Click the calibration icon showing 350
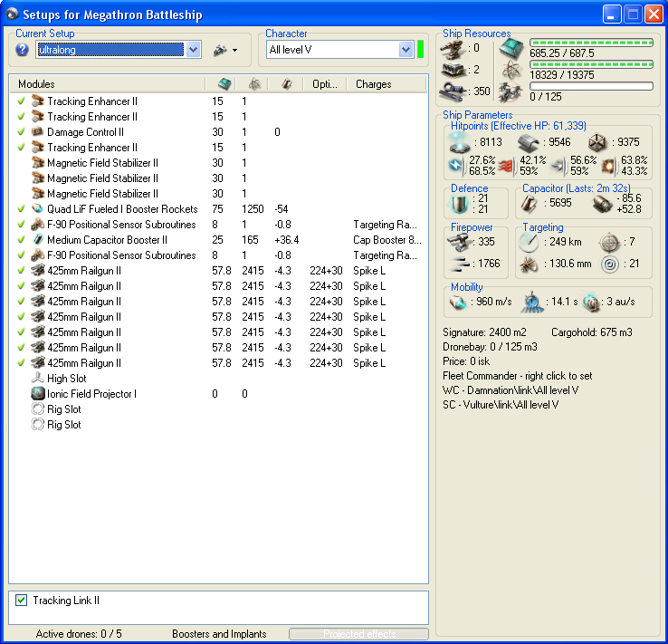The height and width of the screenshot is (644, 668). click(453, 91)
